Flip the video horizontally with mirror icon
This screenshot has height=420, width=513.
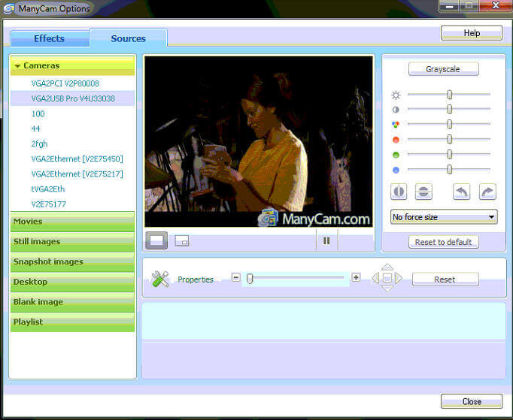399,192
